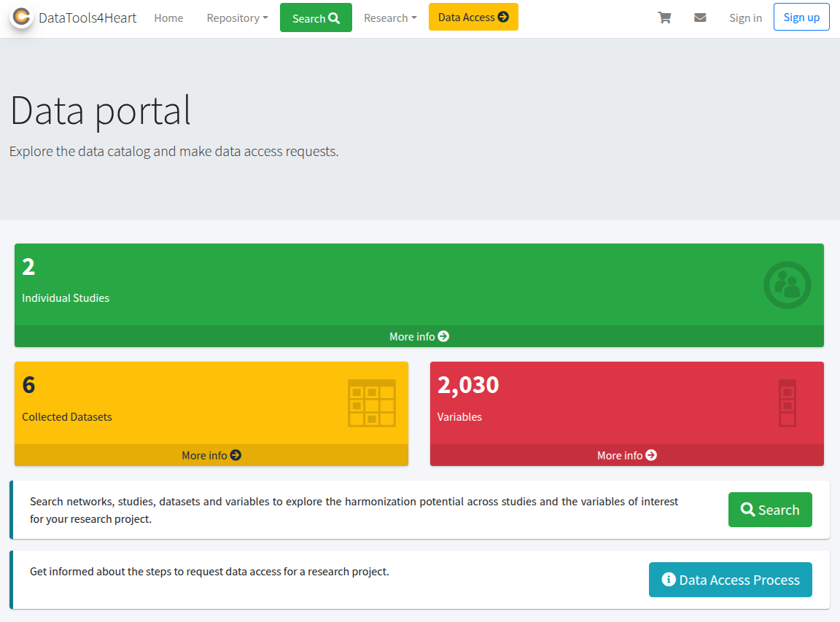Image resolution: width=840 pixels, height=622 pixels.
Task: Click the DataTools4Heart logo icon
Action: [22, 18]
